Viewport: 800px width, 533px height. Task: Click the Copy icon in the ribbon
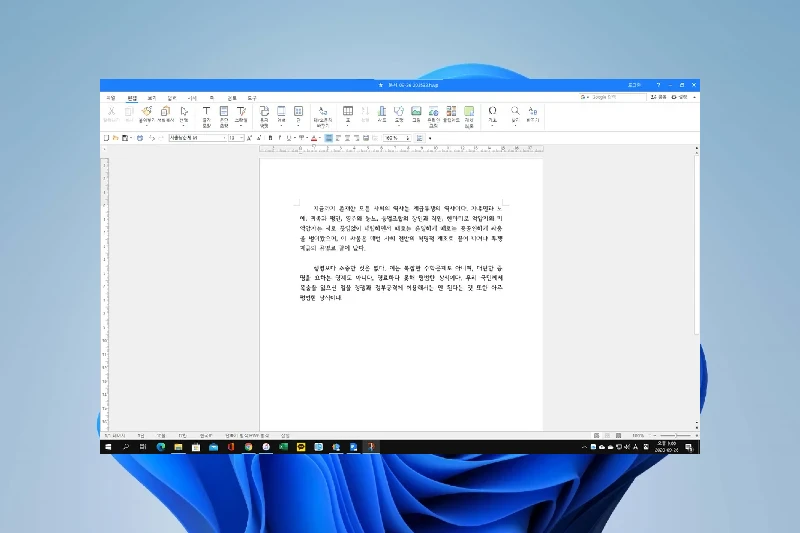click(x=129, y=111)
